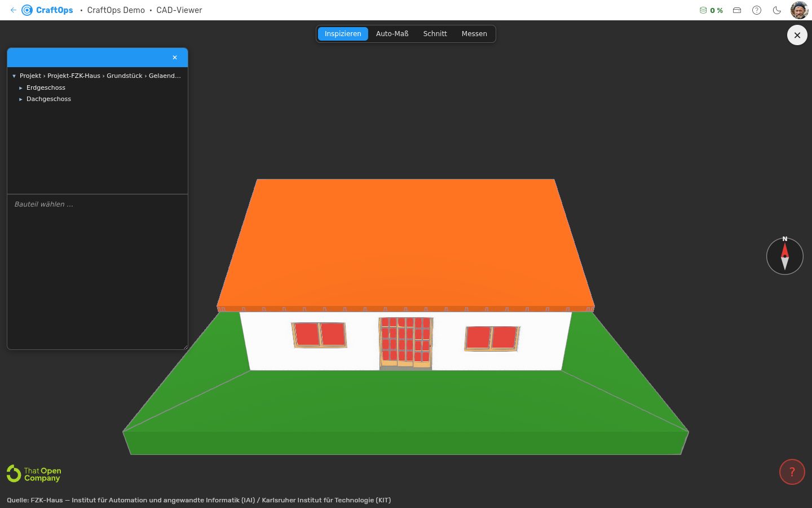Go back using the arrow icon
812x508 pixels.
coord(14,10)
